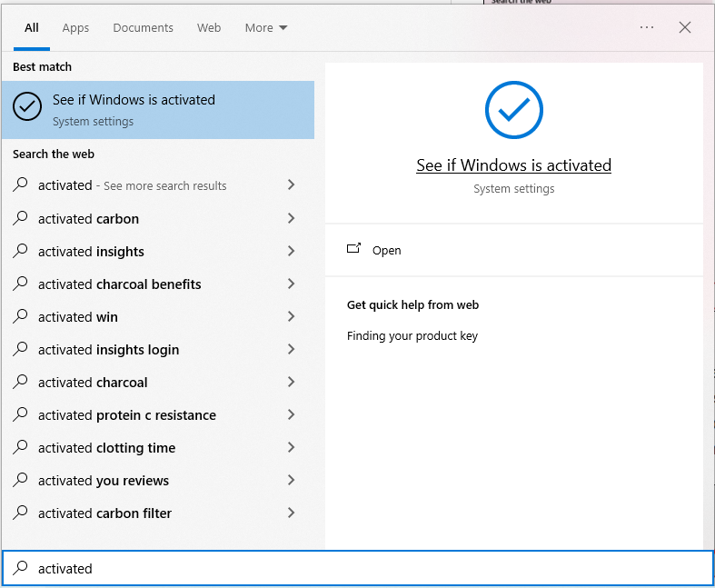
Task: Click checkmark icon beside Best match result
Action: point(27,107)
